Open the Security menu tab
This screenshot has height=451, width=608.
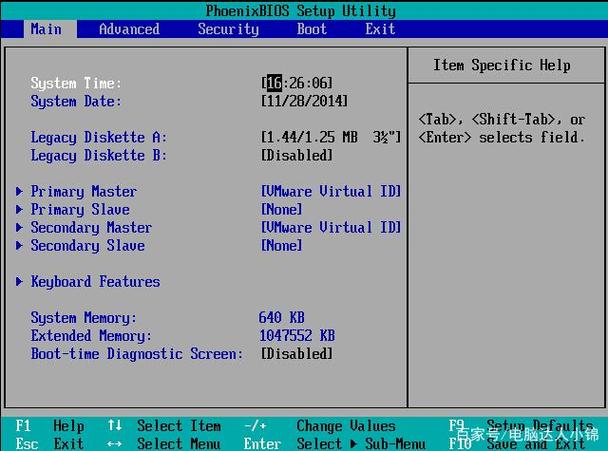pos(228,29)
